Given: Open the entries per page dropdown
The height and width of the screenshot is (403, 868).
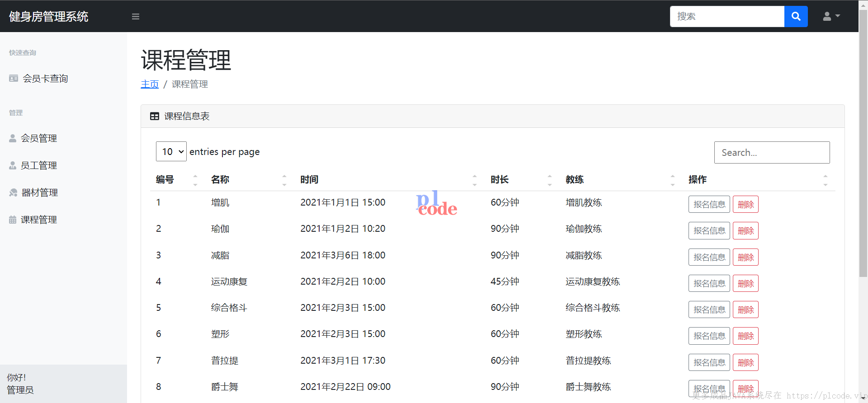Looking at the screenshot, I should [x=171, y=151].
